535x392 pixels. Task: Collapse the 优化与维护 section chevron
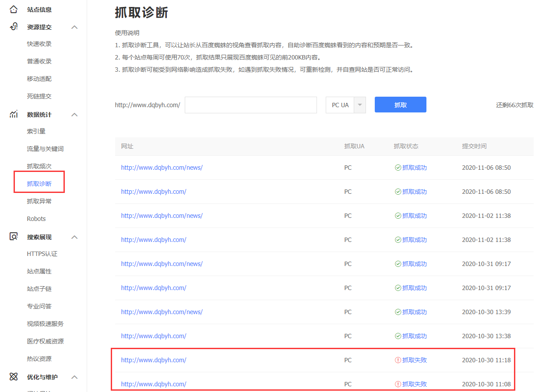(x=74, y=377)
